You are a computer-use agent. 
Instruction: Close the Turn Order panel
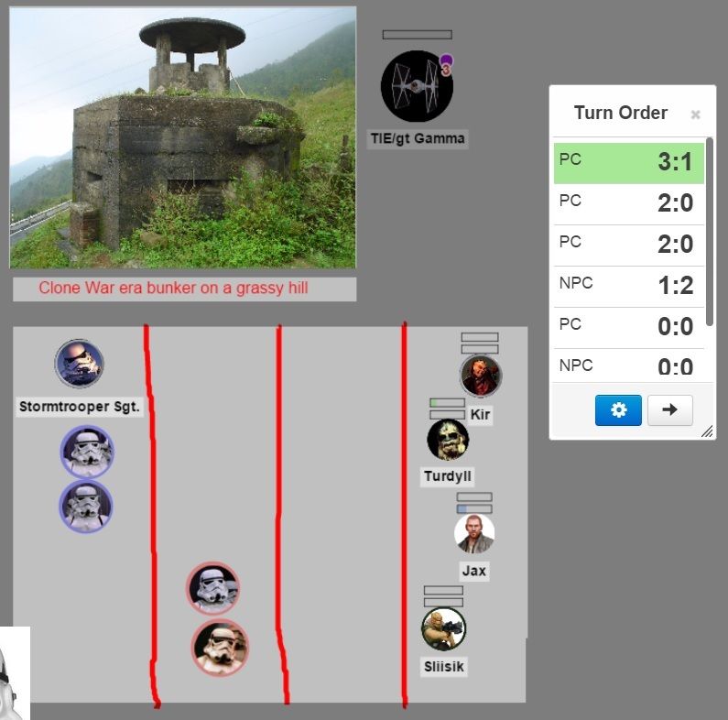(695, 115)
